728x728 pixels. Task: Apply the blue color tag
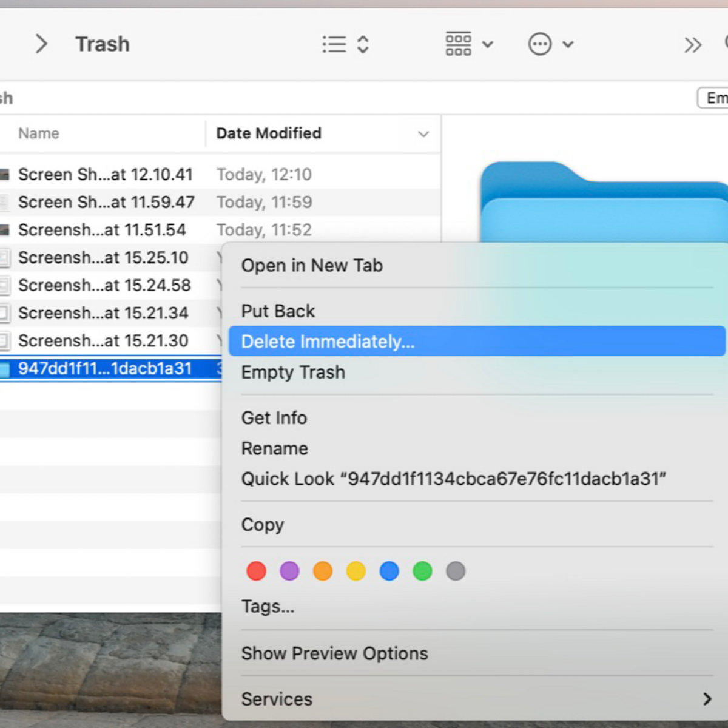coord(389,571)
